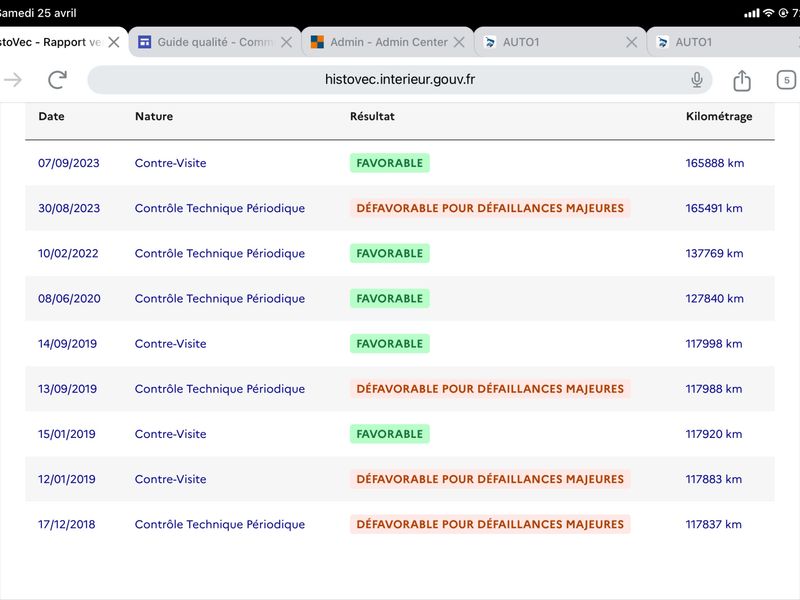Click DÉFAVORABLE badge in the 17/12/2018 row
This screenshot has height=600, width=800.
490,524
